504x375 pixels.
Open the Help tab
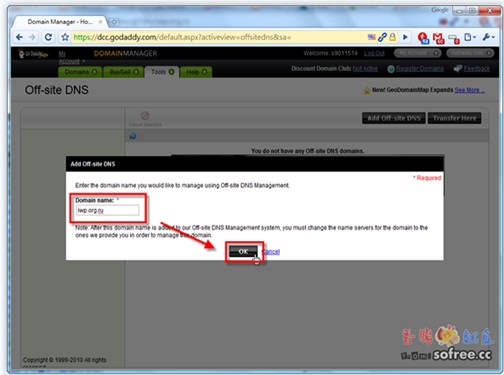pyautogui.click(x=196, y=72)
